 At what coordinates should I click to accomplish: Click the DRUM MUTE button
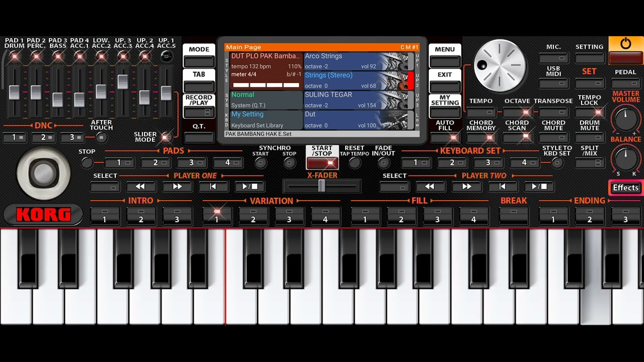pyautogui.click(x=589, y=137)
